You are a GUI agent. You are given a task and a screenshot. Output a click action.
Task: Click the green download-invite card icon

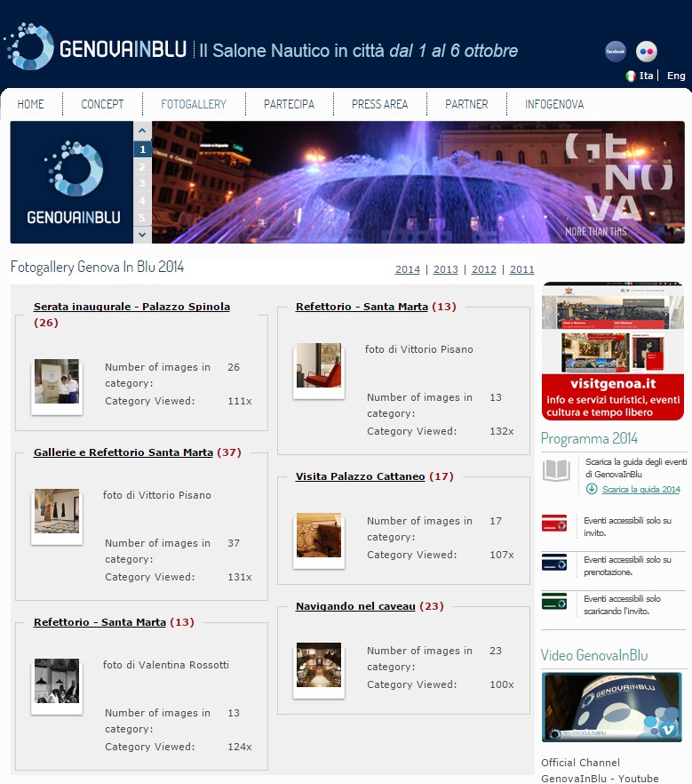(x=554, y=601)
